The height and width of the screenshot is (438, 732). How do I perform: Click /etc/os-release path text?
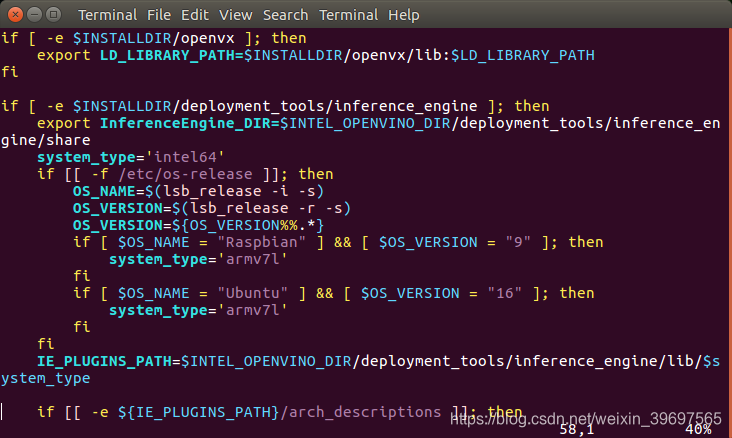185,174
